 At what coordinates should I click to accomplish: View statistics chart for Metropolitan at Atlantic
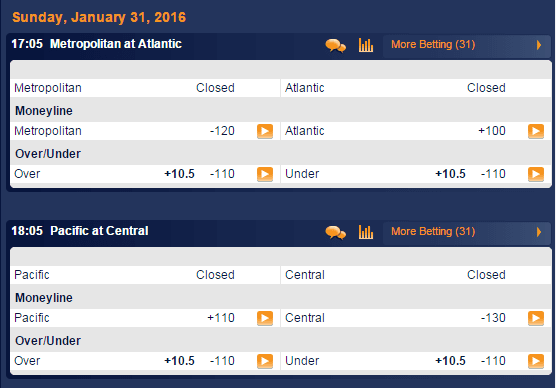pyautogui.click(x=366, y=45)
